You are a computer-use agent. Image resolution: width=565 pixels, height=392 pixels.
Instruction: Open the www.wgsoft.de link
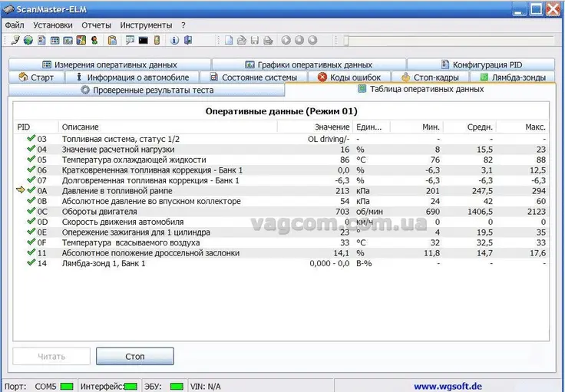click(x=448, y=386)
